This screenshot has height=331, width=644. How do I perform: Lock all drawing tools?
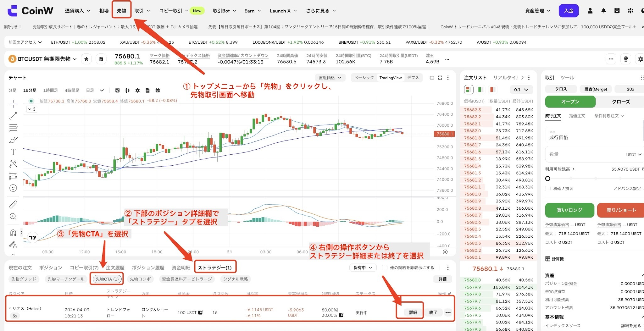pos(13,244)
